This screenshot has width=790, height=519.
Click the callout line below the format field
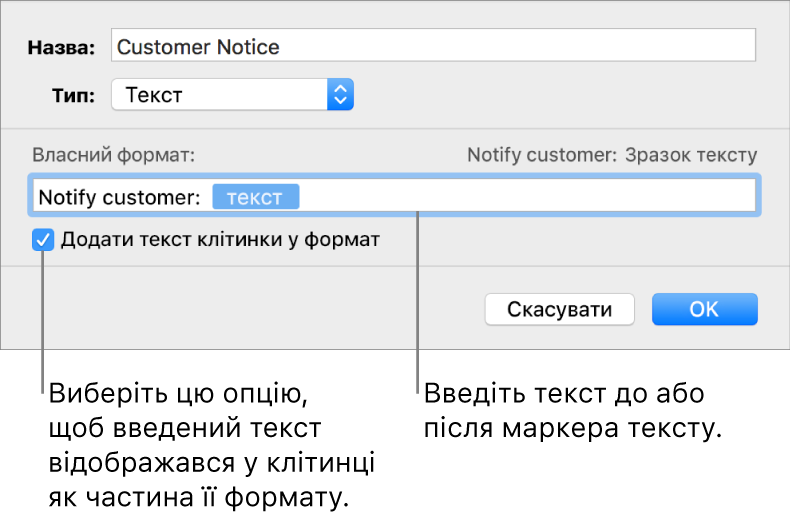coord(417,300)
